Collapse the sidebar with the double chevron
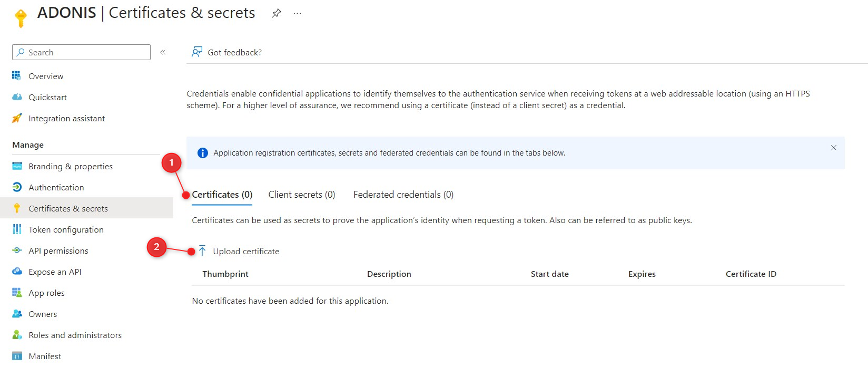Viewport: 868px width, 366px height. (163, 52)
